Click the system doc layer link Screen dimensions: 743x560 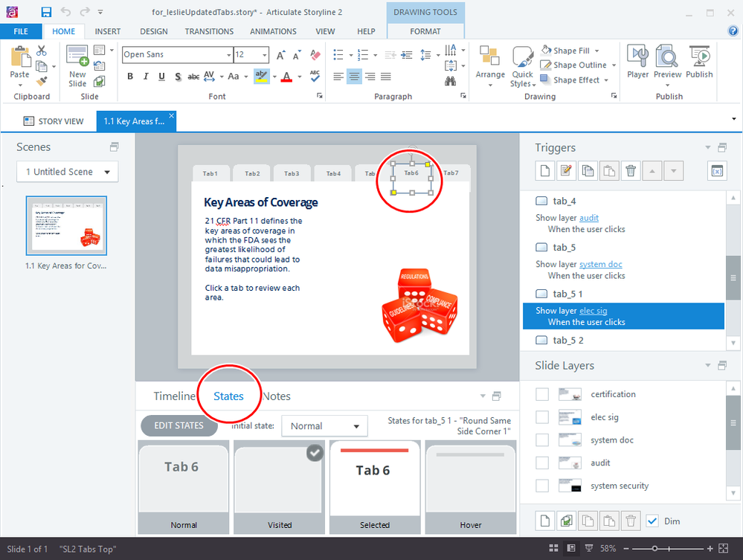(x=600, y=265)
